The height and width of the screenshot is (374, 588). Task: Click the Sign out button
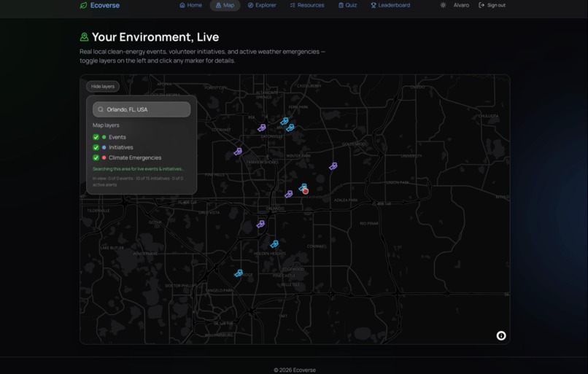coord(492,5)
